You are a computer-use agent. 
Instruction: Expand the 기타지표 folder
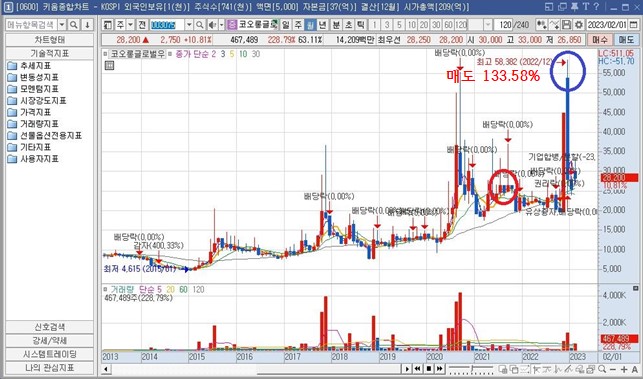(x=29, y=147)
